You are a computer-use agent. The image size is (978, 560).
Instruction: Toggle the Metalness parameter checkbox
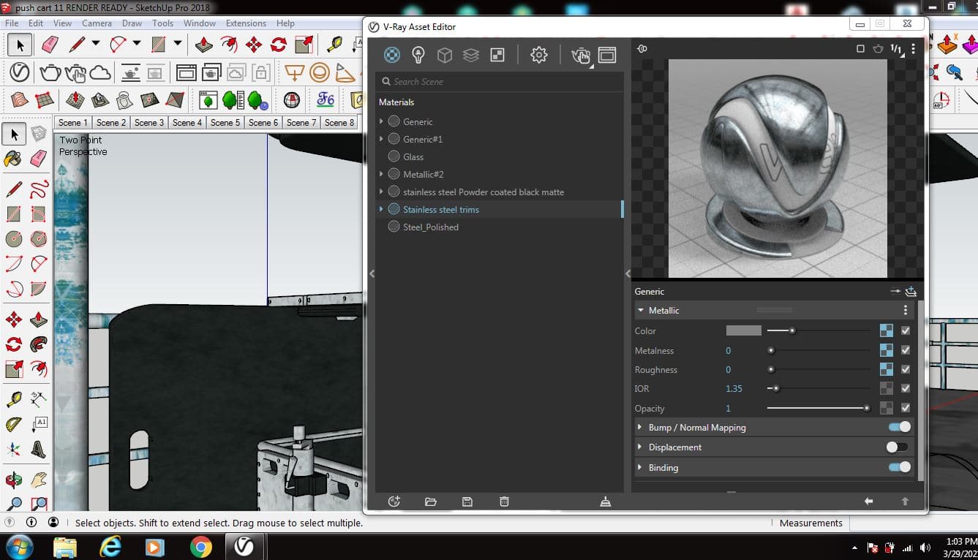pos(906,350)
